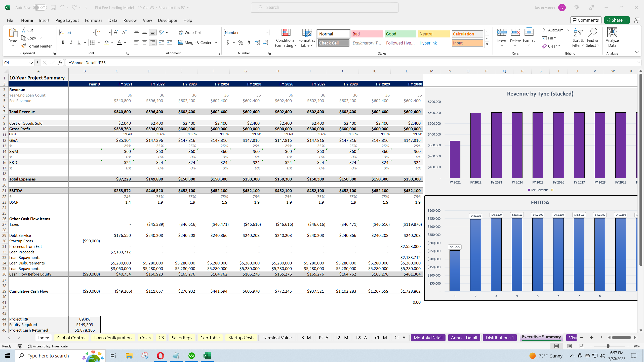Image resolution: width=644 pixels, height=362 pixels.
Task: Toggle Underline formatting
Action: pyautogui.click(x=79, y=42)
